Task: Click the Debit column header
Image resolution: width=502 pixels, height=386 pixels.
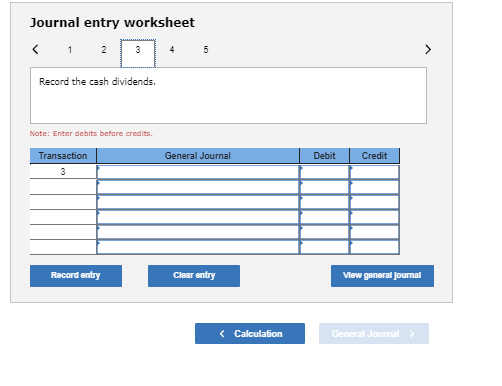Action: point(324,156)
